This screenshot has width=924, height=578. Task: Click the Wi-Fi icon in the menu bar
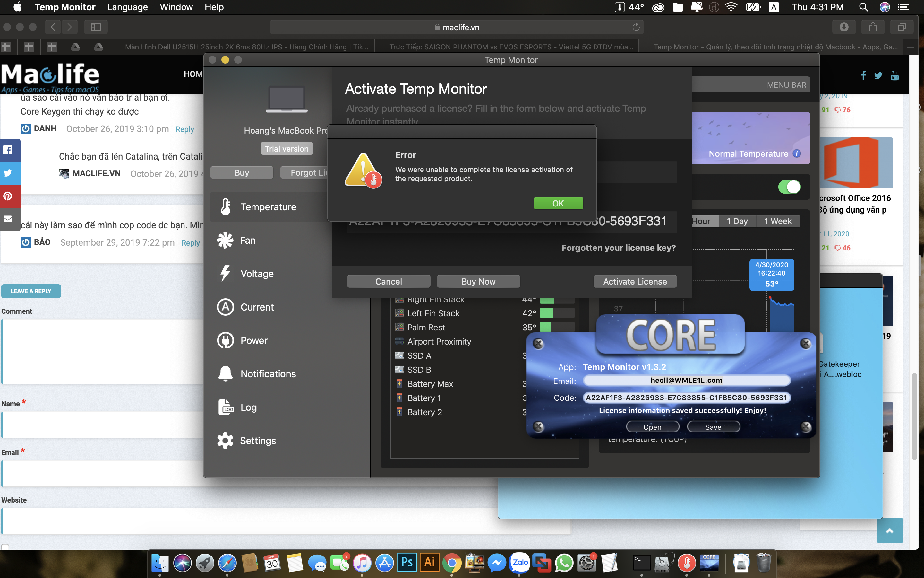tap(731, 7)
